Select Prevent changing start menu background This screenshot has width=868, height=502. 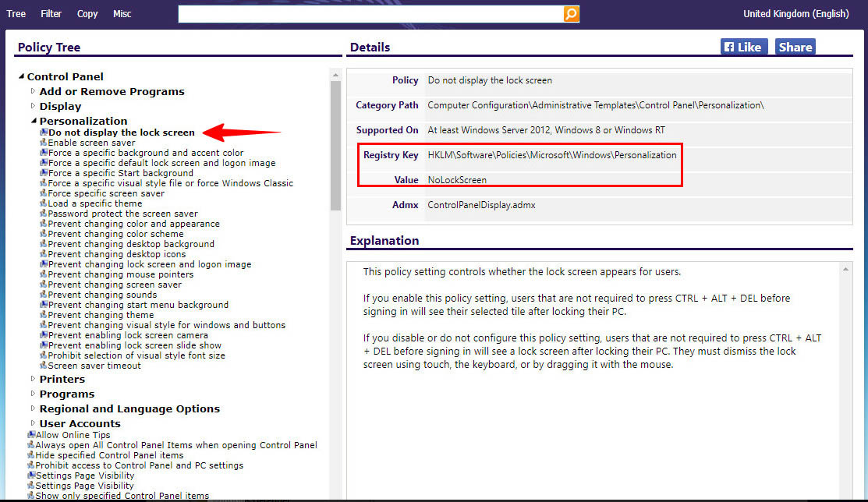[x=138, y=305]
